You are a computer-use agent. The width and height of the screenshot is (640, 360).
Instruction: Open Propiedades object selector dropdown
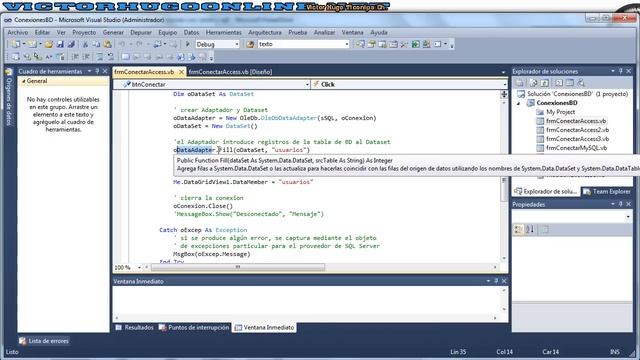pos(628,217)
